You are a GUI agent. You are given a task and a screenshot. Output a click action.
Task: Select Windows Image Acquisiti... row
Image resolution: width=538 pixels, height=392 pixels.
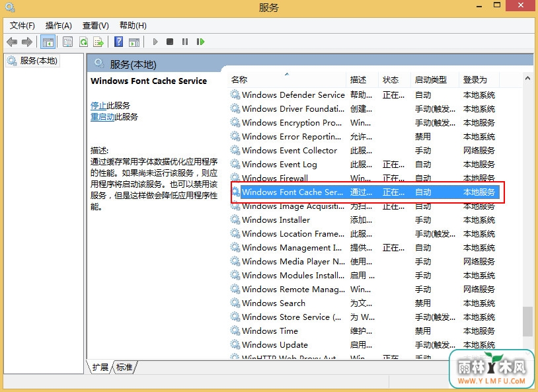pyautogui.click(x=364, y=206)
